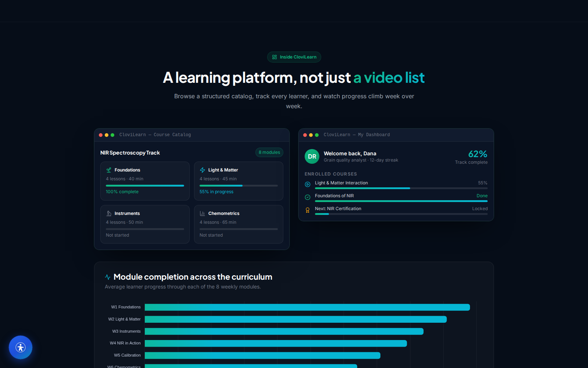Click the W1 Foundations chart bar

tap(307, 307)
